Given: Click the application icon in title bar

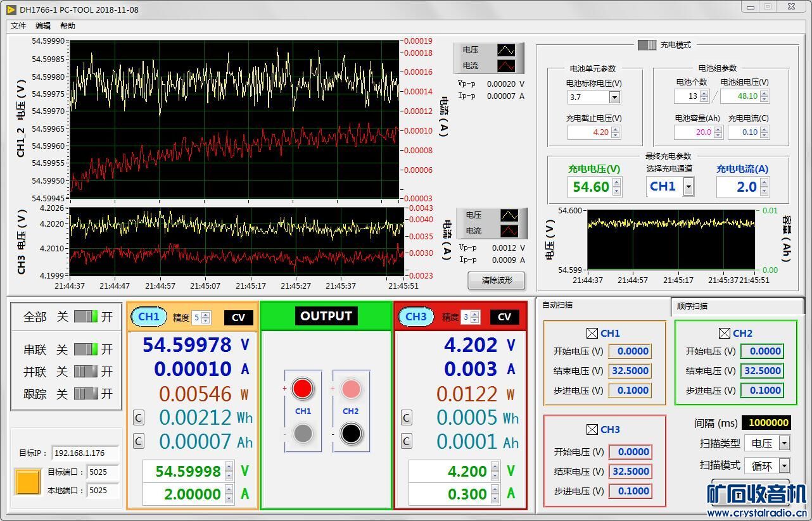Looking at the screenshot, I should point(11,9).
